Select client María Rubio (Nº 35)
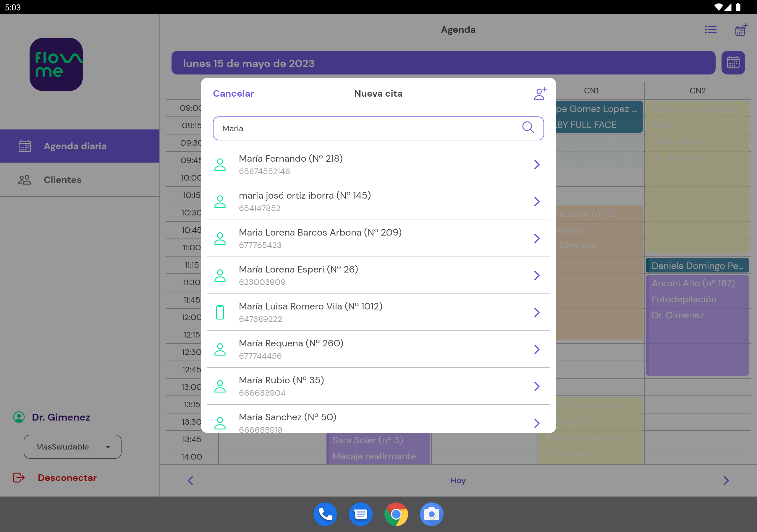 pos(378,386)
